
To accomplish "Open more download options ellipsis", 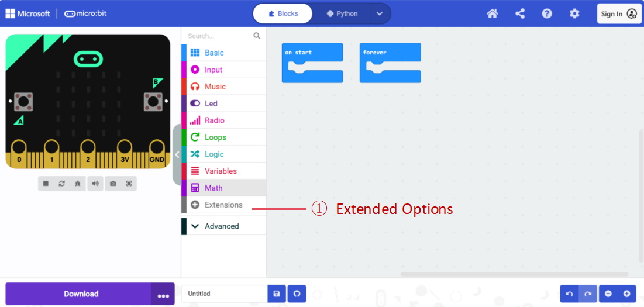I will 163,294.
